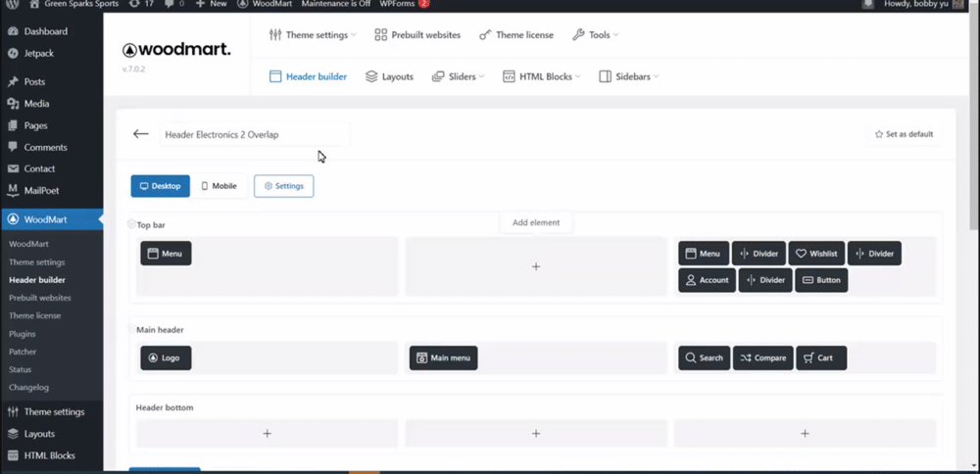The height and width of the screenshot is (474, 980).
Task: Click the woodmart logo
Action: coord(176,50)
